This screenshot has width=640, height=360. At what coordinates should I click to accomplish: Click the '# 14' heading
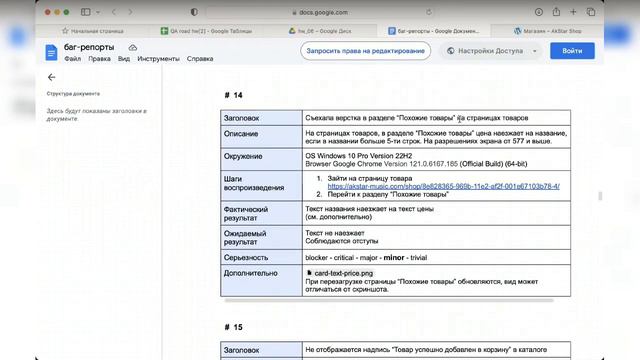pyautogui.click(x=233, y=95)
